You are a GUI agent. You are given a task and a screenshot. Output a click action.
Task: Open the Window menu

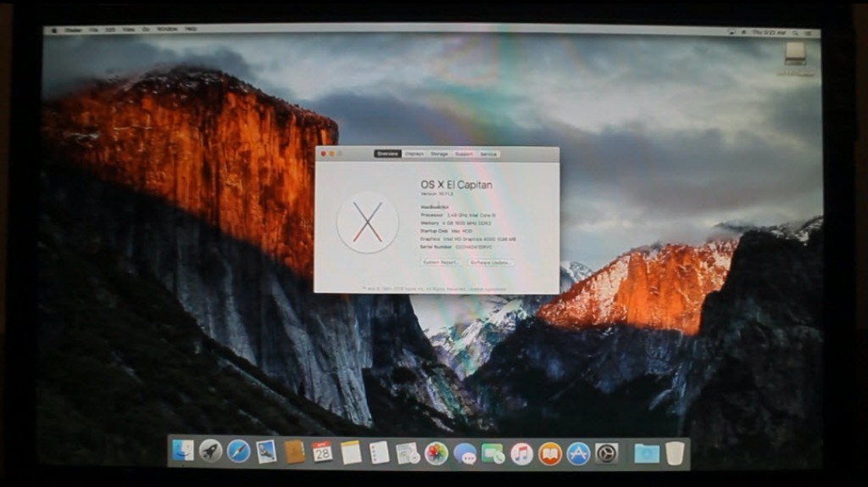167,29
